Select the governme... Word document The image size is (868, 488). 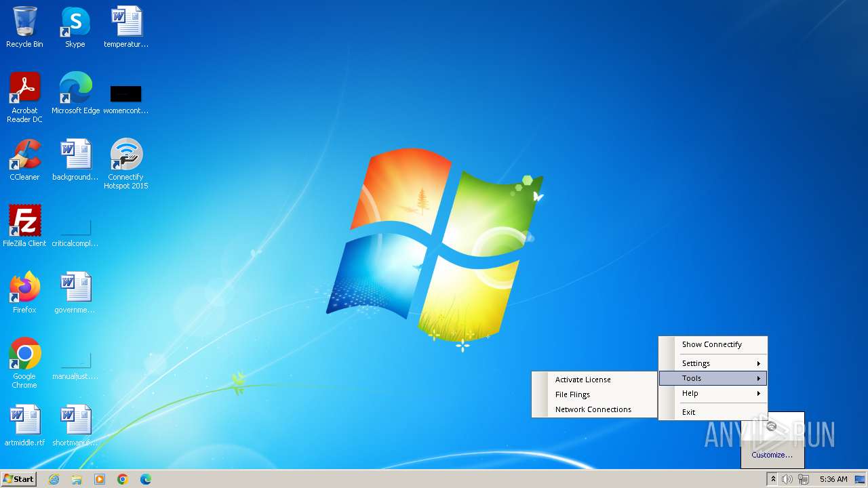point(75,292)
